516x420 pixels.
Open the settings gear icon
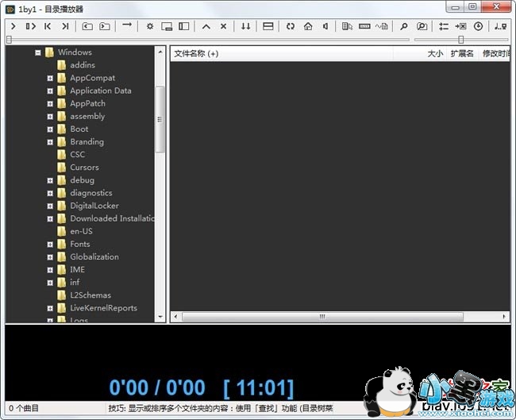(149, 26)
